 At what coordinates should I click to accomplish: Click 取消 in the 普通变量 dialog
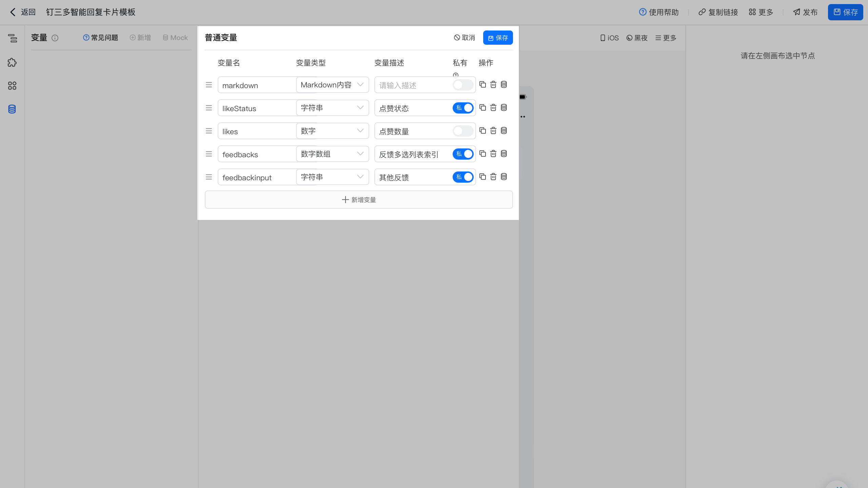[465, 38]
